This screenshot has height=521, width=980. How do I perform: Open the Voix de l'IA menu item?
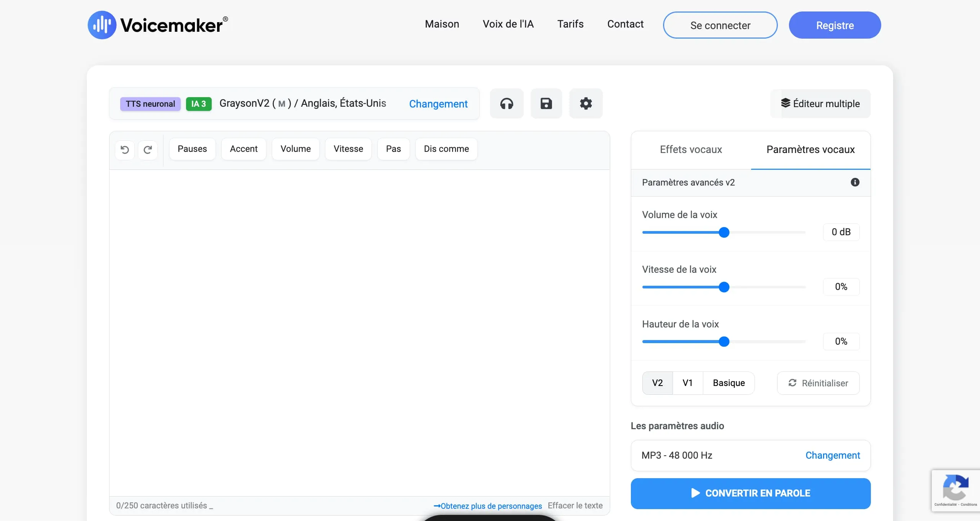[x=508, y=24]
